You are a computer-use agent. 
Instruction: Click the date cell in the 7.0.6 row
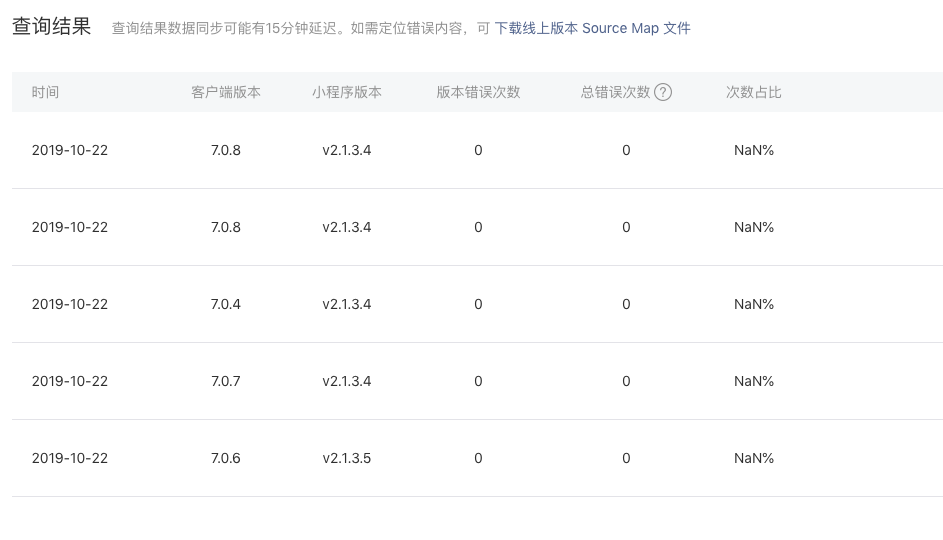point(70,458)
